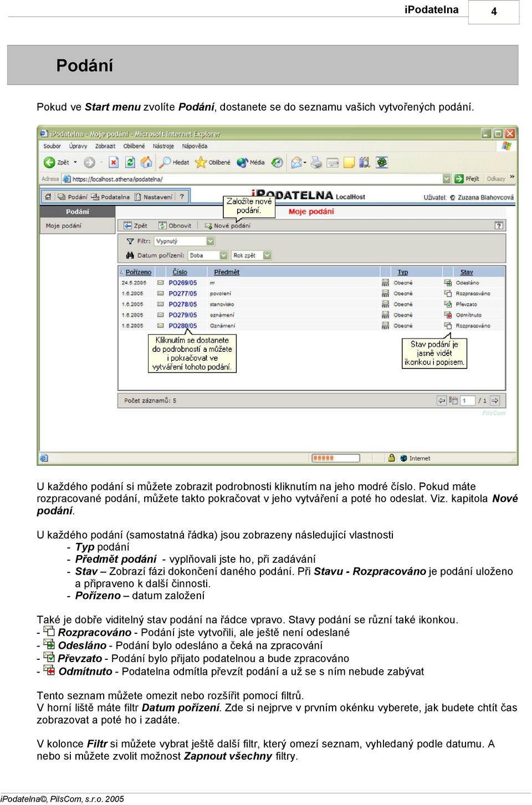Click the envelope icon in the PO278/05 row

click(x=160, y=304)
